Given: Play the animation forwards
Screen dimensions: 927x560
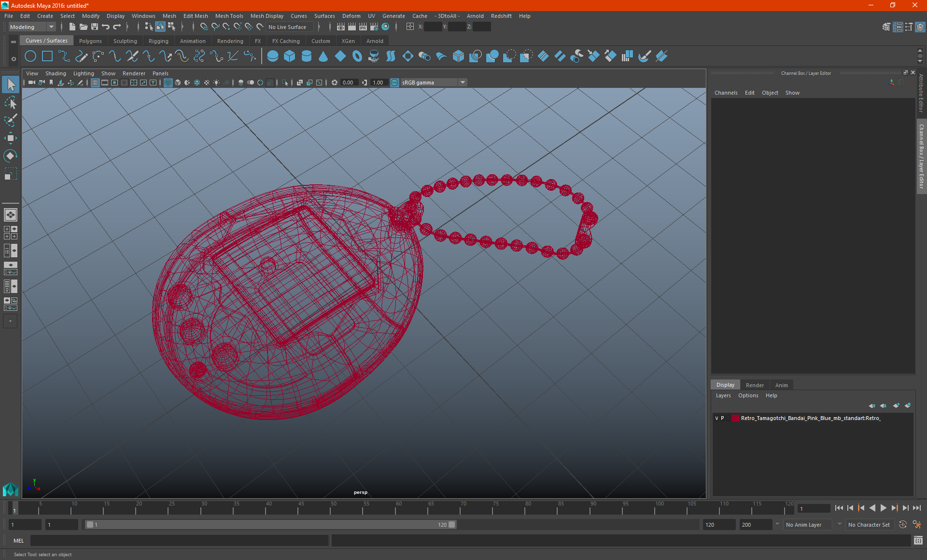Looking at the screenshot, I should (883, 508).
